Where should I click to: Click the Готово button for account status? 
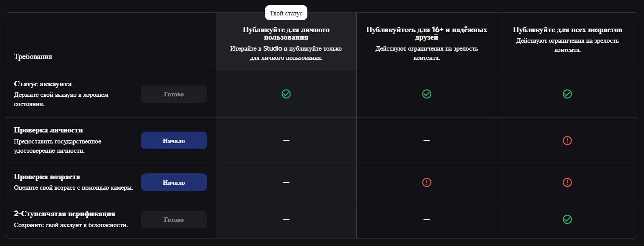(x=174, y=94)
